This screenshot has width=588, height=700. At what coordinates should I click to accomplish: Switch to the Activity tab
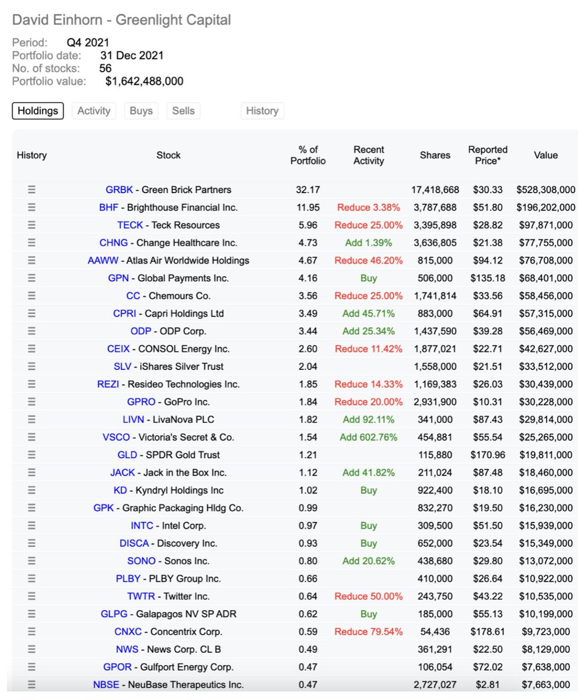click(x=94, y=111)
